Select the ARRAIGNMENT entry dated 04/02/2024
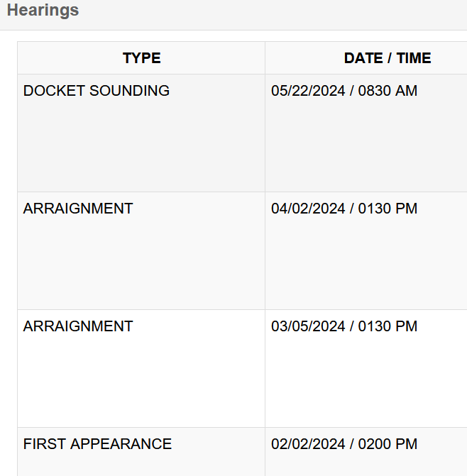467x476 pixels. click(x=78, y=209)
